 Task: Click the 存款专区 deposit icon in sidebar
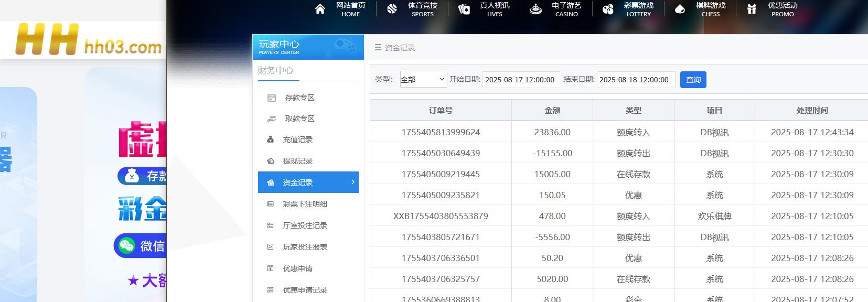coord(271,98)
